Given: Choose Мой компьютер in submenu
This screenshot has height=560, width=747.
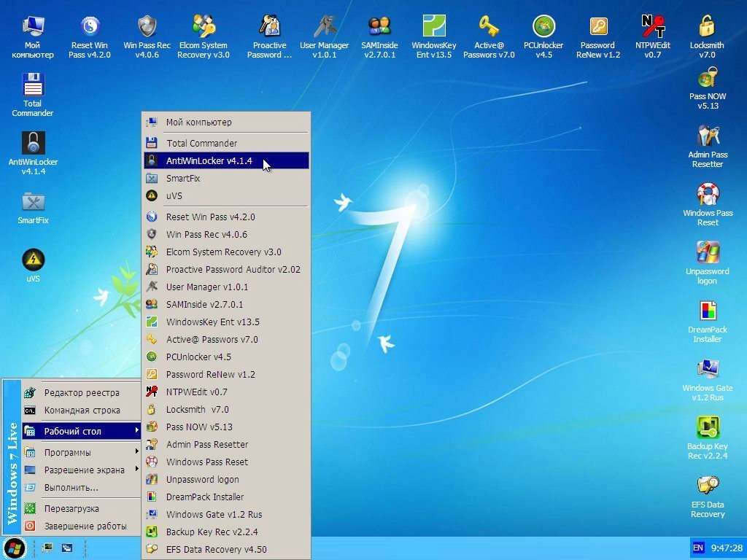Looking at the screenshot, I should click(x=226, y=122).
